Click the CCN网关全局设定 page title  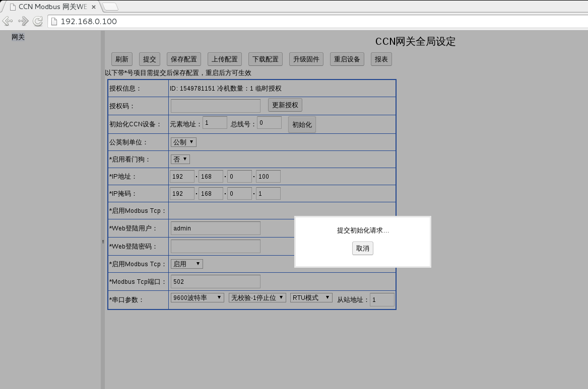point(416,42)
